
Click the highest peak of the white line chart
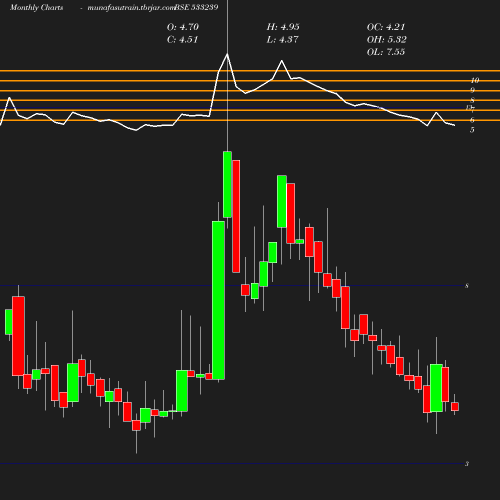coord(227,54)
